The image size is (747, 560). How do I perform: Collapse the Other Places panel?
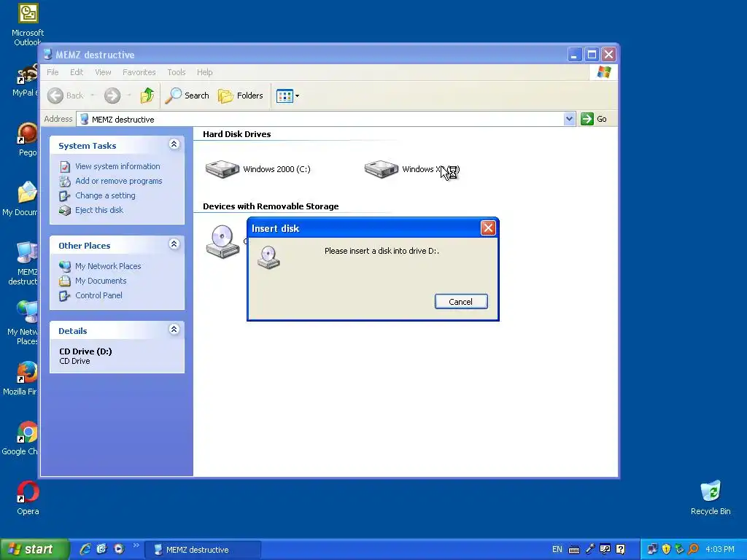coord(174,244)
